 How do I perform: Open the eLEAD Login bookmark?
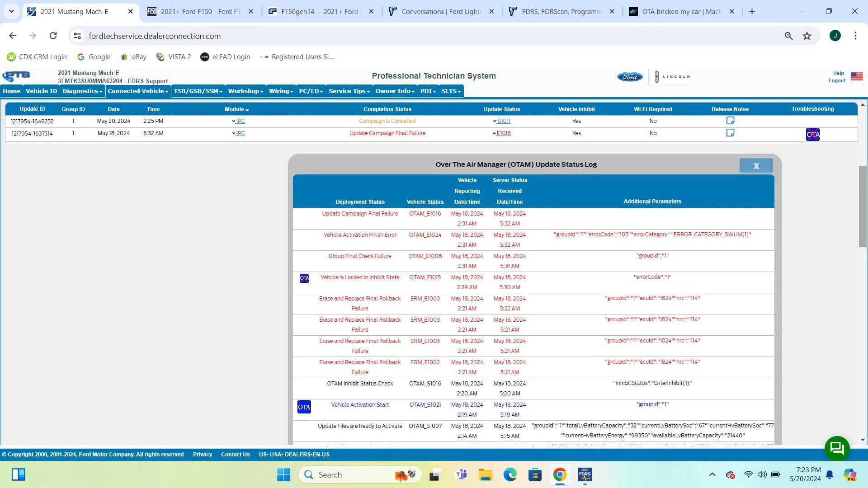[x=225, y=57]
